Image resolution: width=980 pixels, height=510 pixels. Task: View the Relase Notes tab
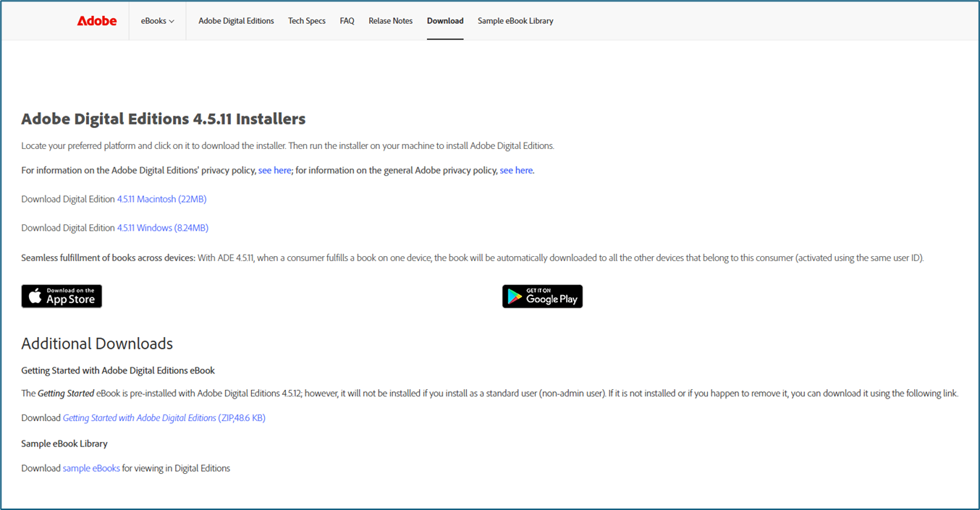coord(391,21)
